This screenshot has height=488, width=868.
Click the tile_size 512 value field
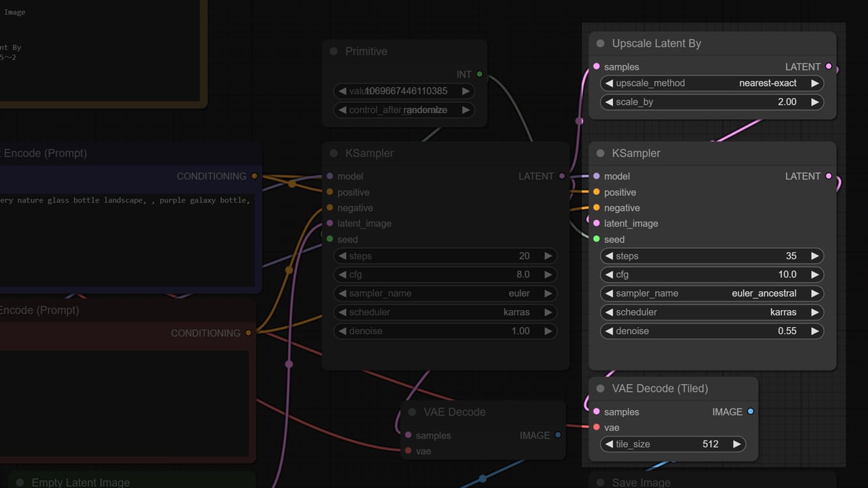point(673,444)
